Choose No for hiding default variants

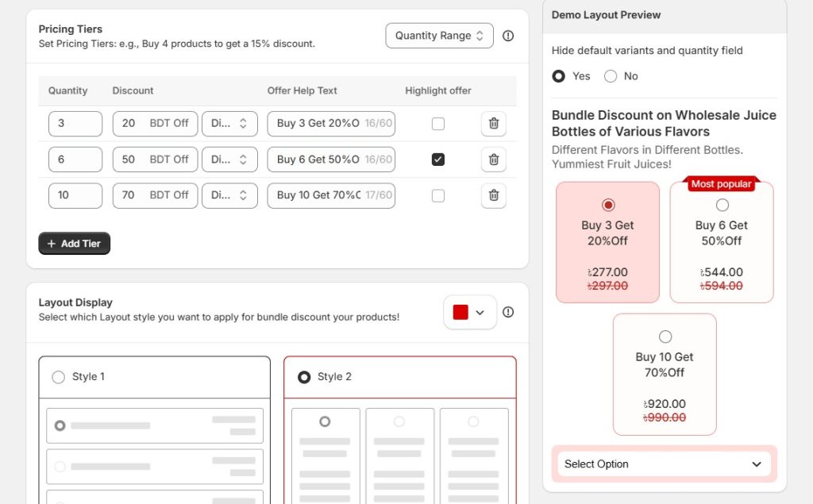[611, 76]
